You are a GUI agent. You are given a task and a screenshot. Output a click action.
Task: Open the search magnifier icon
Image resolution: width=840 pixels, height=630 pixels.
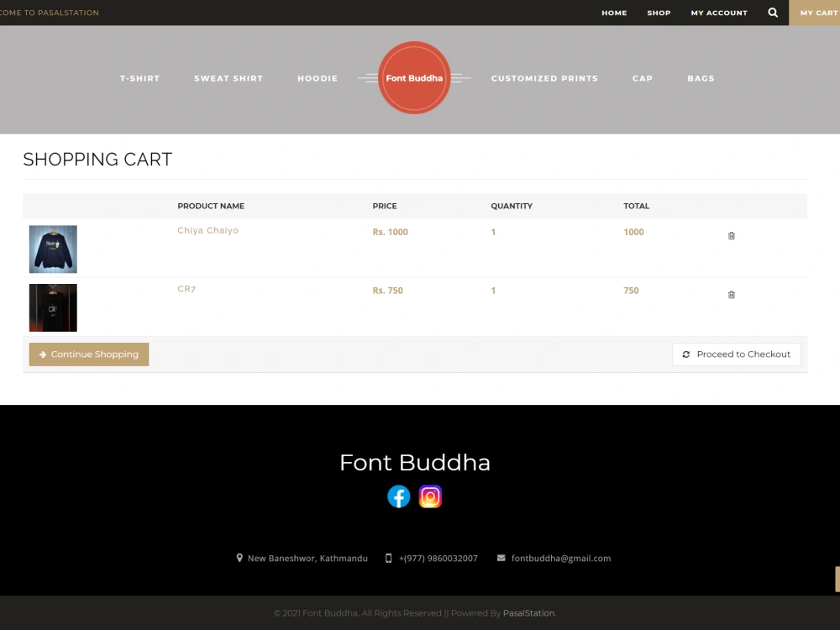[773, 13]
